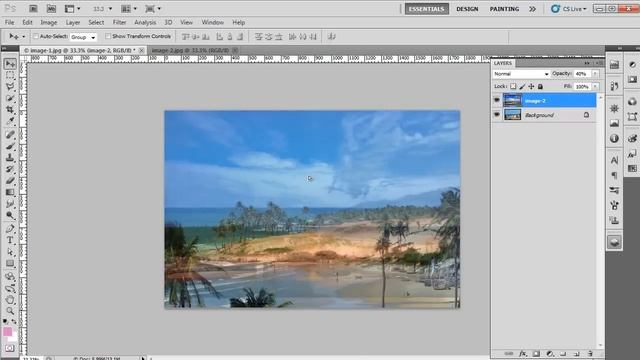The image size is (640, 360).
Task: Open the Window menu
Action: (x=213, y=22)
